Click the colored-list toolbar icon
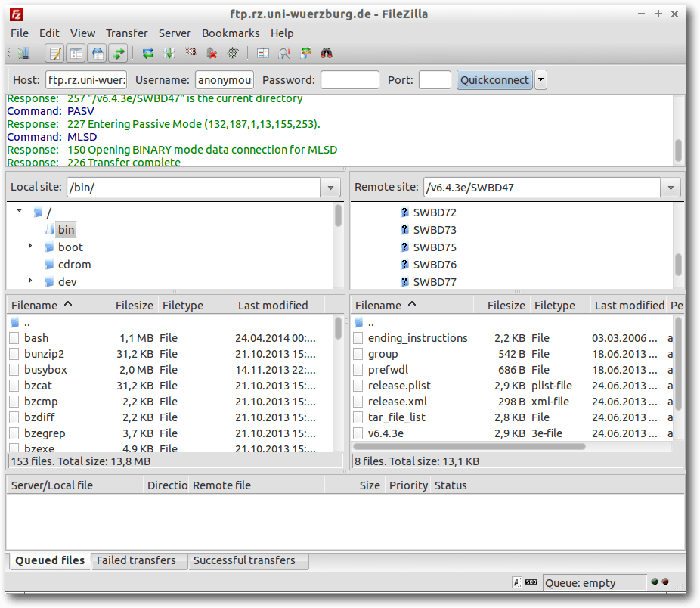Image resolution: width=700 pixels, height=608 pixels. click(x=263, y=54)
